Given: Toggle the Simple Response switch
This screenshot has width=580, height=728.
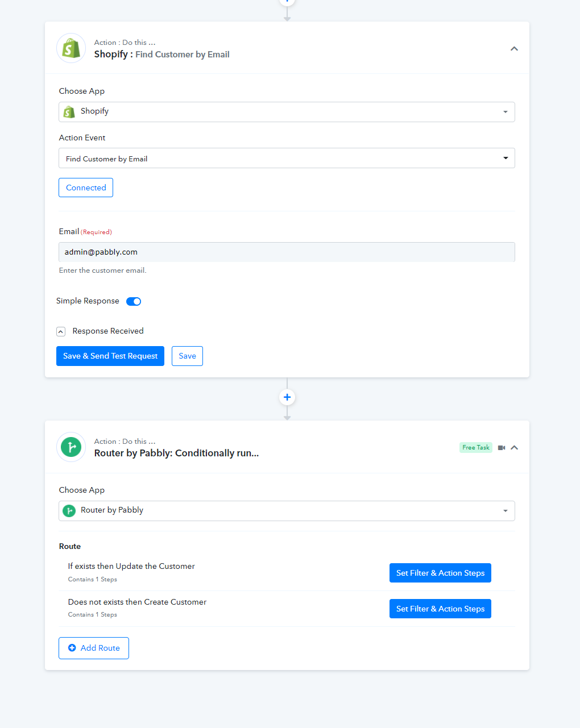Looking at the screenshot, I should [134, 301].
